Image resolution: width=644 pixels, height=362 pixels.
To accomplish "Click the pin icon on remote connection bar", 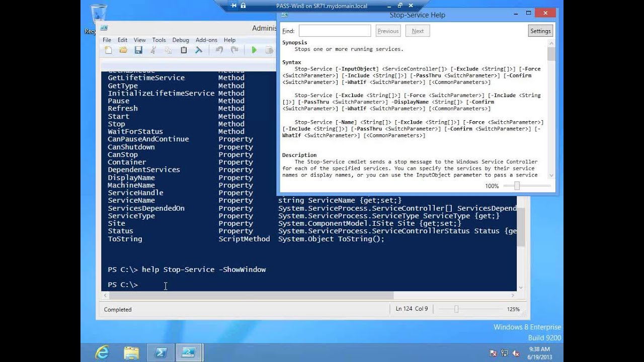I will click(233, 6).
